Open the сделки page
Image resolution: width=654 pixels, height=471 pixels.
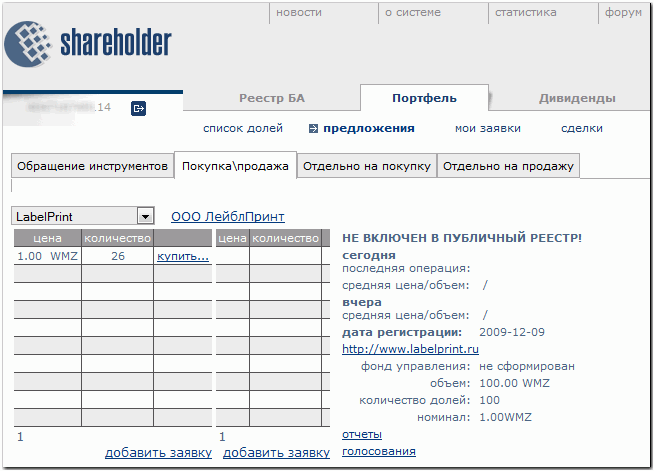pos(581,128)
